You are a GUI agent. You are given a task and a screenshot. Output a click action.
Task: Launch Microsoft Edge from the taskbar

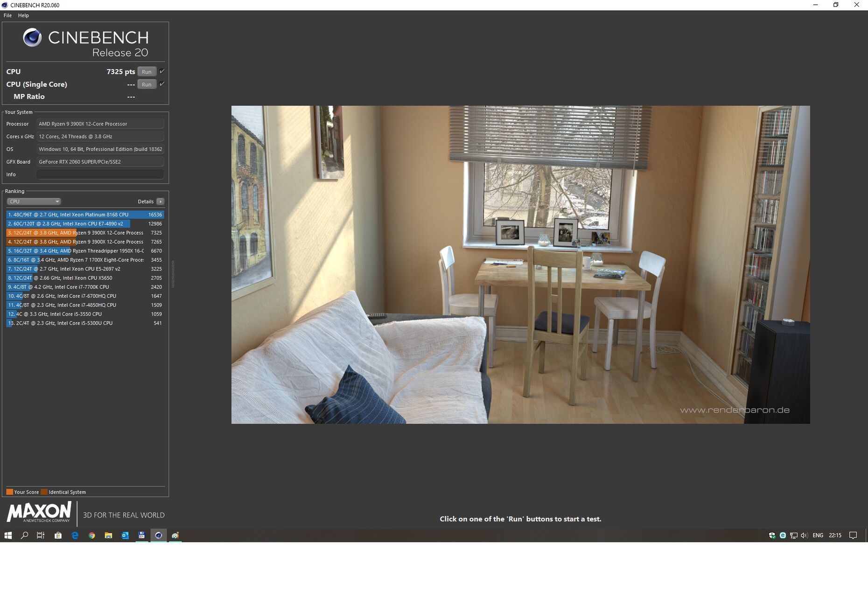pos(75,535)
